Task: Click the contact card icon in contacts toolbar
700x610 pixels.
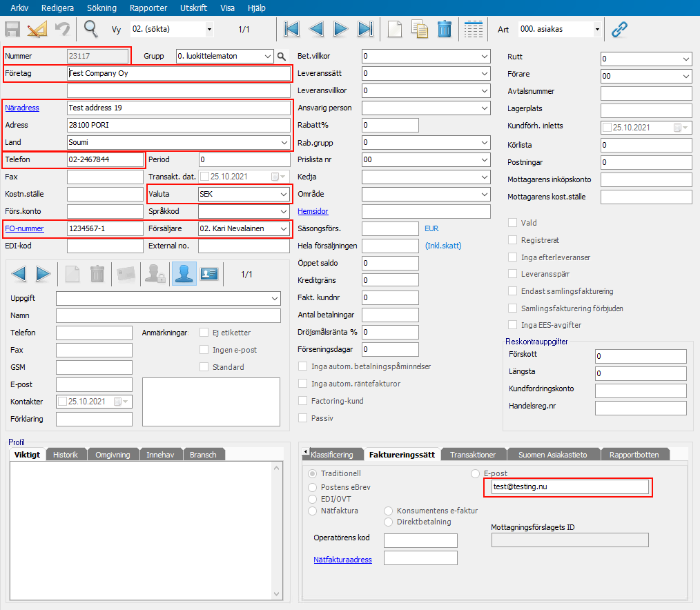Action: (208, 274)
